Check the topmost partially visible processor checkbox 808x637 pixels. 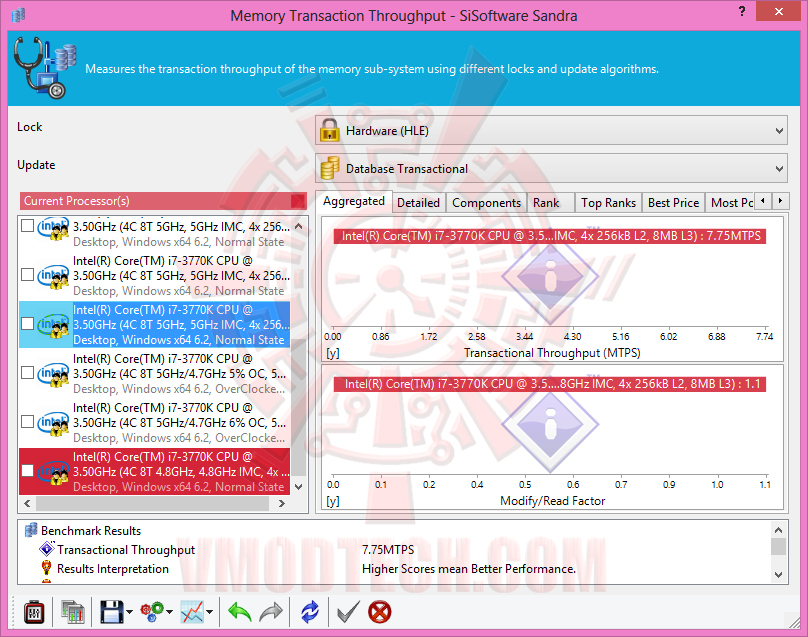pos(27,226)
